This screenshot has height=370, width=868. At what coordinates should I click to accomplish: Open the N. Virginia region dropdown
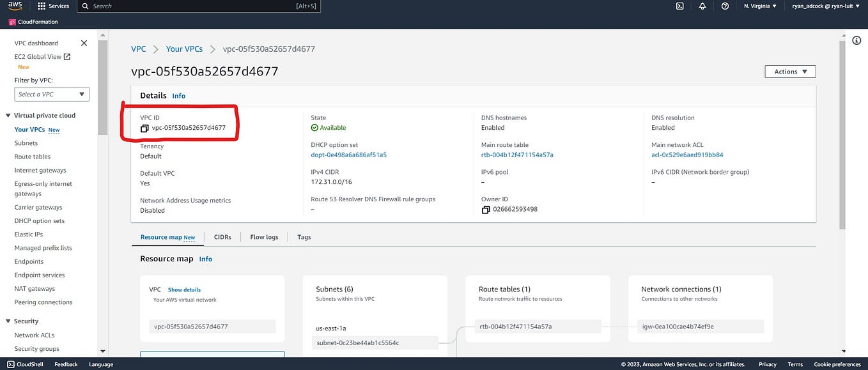760,6
